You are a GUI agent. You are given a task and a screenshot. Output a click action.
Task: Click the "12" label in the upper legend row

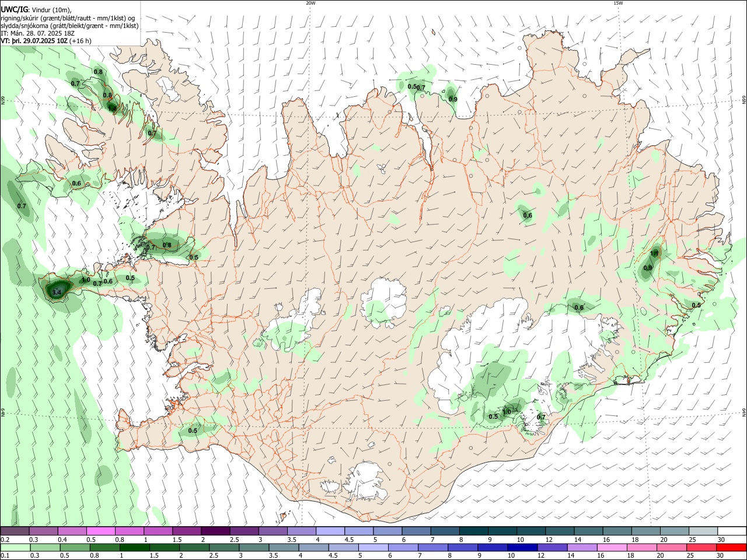[549, 540]
